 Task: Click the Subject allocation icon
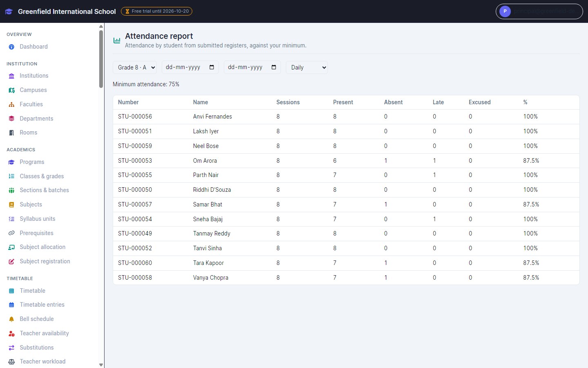coord(11,247)
